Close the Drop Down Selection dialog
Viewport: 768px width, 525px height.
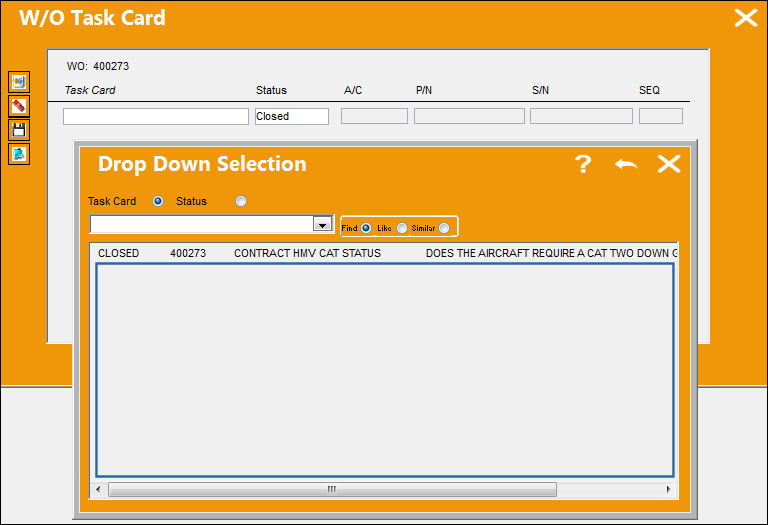coord(669,164)
